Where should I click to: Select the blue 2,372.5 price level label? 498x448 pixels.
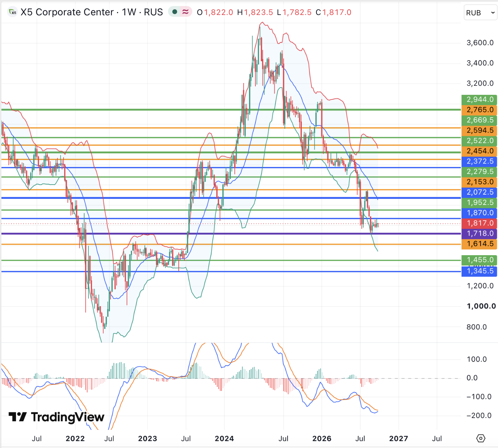(479, 161)
